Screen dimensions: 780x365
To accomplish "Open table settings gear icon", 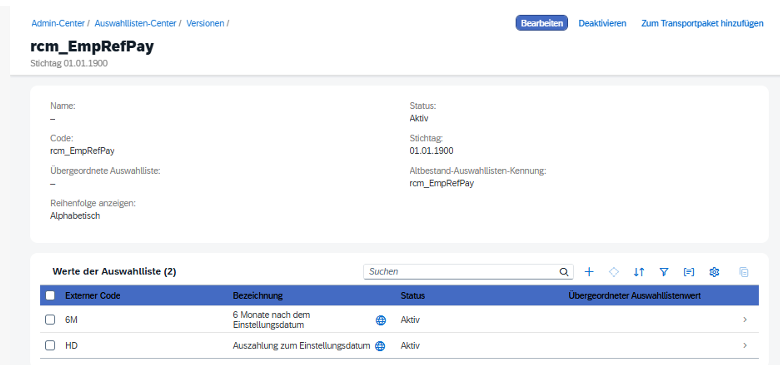I will click(714, 272).
